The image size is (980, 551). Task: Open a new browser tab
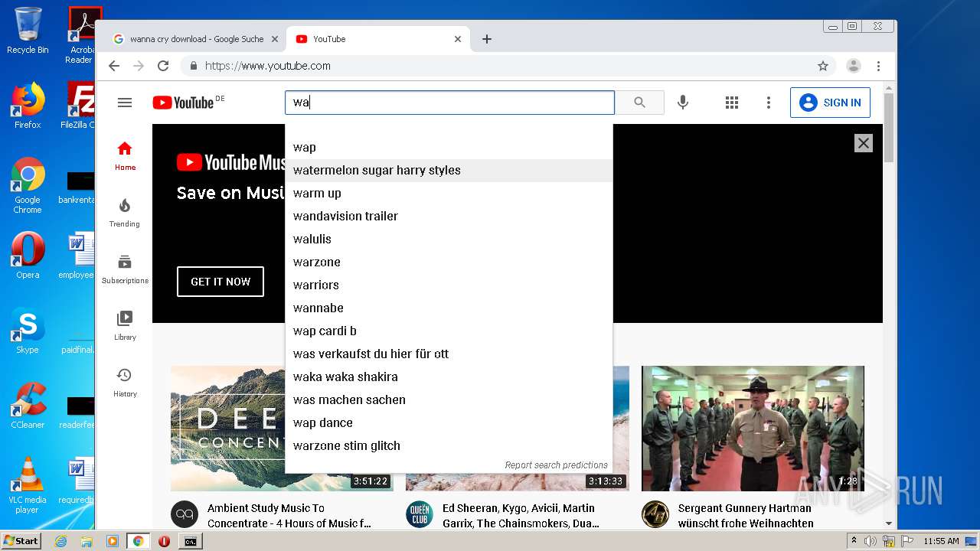click(487, 39)
